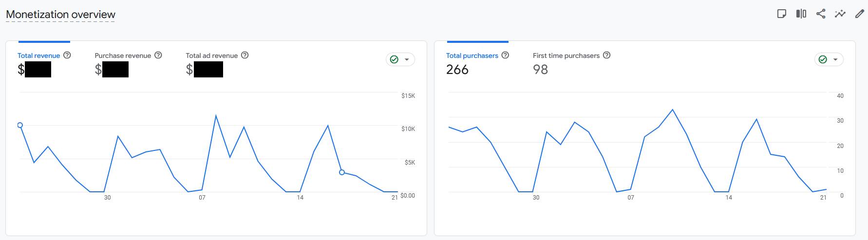Switch to the Total ad revenue metric
868x240 pixels.
click(x=211, y=55)
